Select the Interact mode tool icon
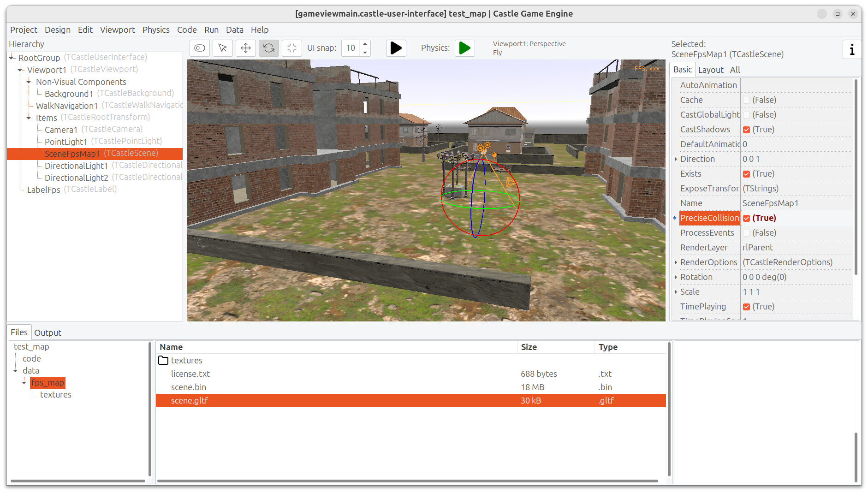 [x=200, y=48]
